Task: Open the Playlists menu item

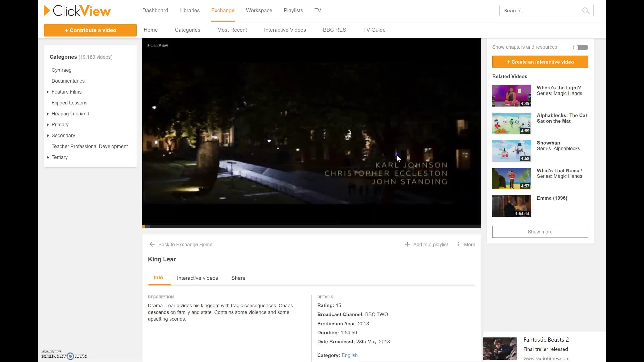Action: [x=293, y=10]
